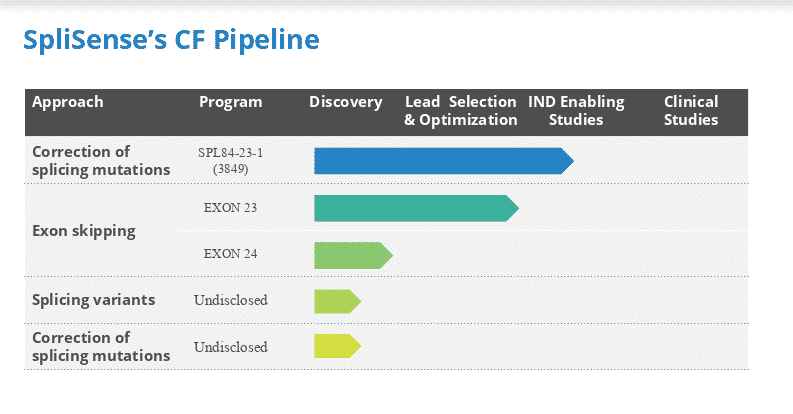Click the "Clinical Studies" header
Screen dimensions: 793x414
691,111
